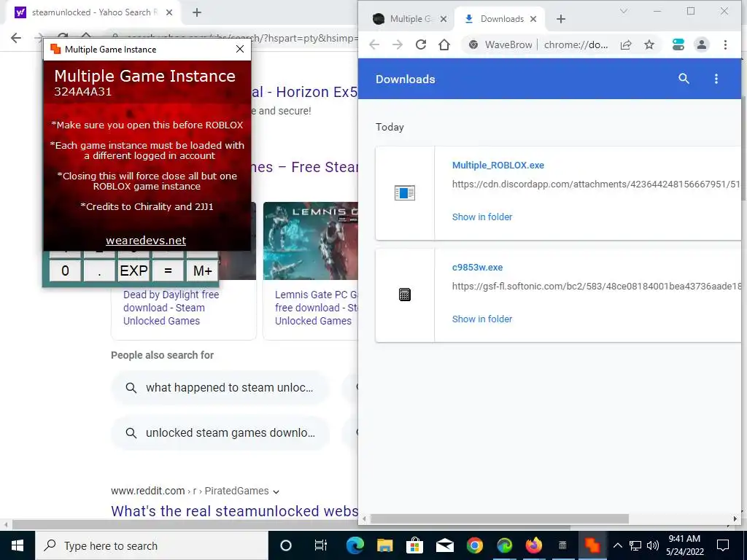Click reload in the WaveBrowser Downloads window

pos(421,44)
